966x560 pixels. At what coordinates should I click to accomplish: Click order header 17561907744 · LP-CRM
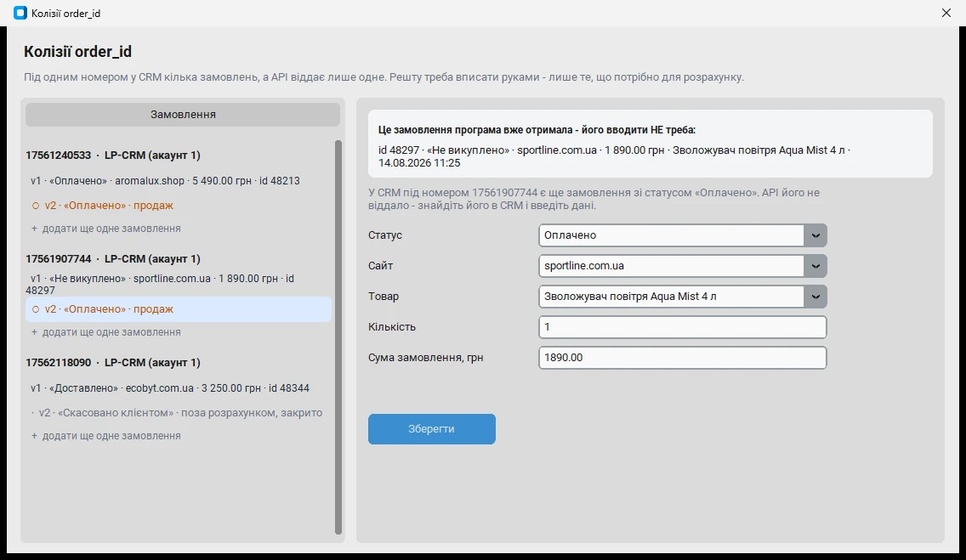coord(113,259)
